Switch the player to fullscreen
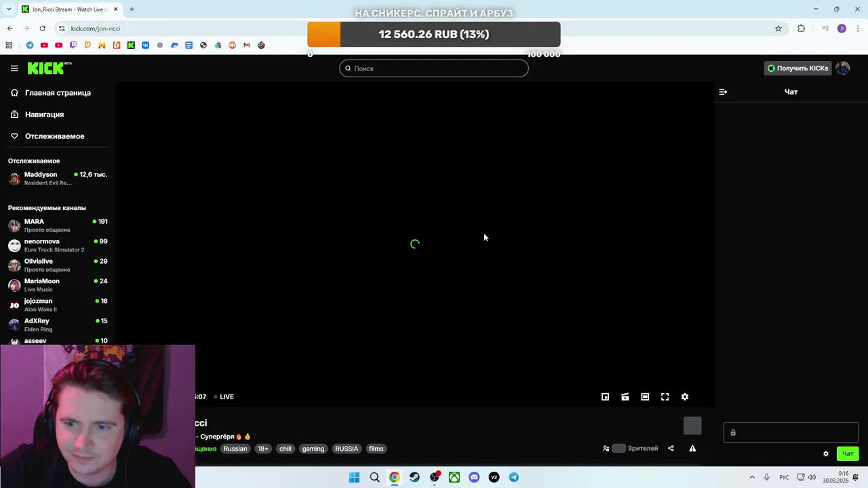The height and width of the screenshot is (488, 868). point(665,396)
